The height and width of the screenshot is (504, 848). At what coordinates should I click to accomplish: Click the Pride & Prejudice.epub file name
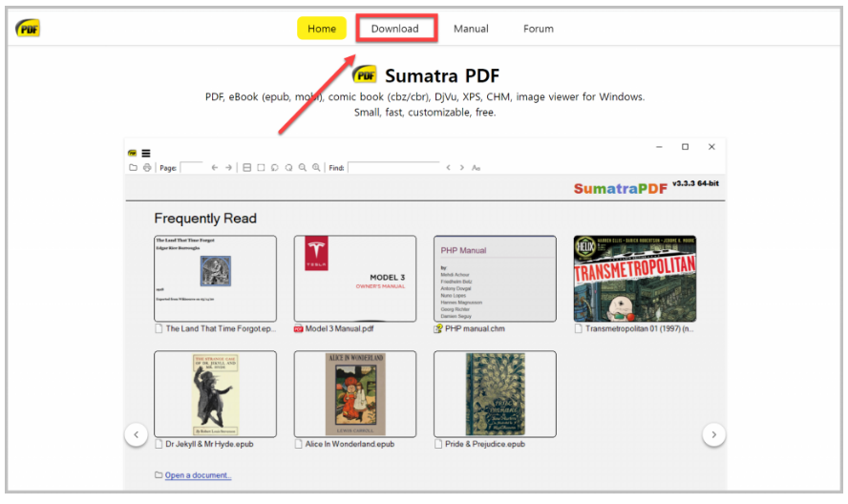click(x=485, y=444)
